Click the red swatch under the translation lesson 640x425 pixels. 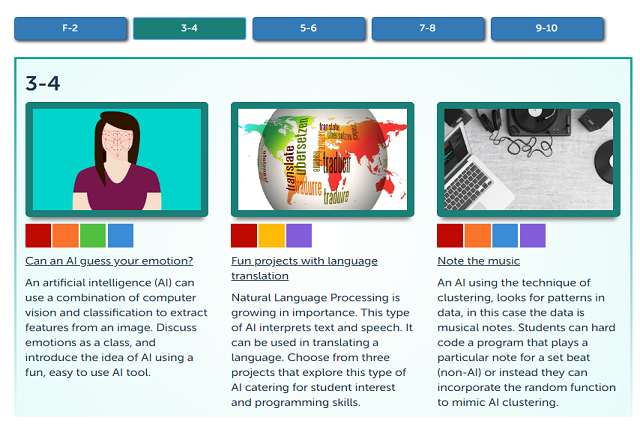click(244, 236)
